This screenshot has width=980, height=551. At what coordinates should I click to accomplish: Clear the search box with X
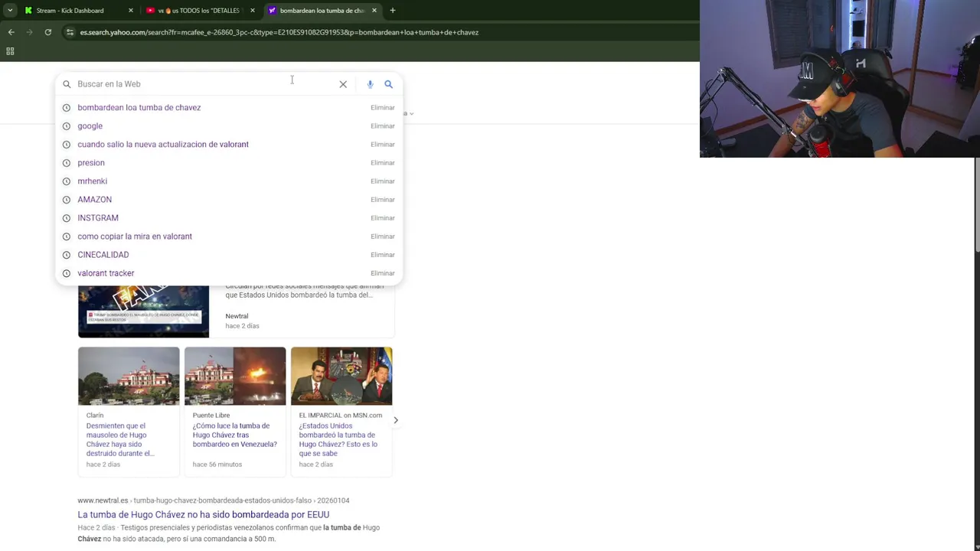pyautogui.click(x=343, y=84)
